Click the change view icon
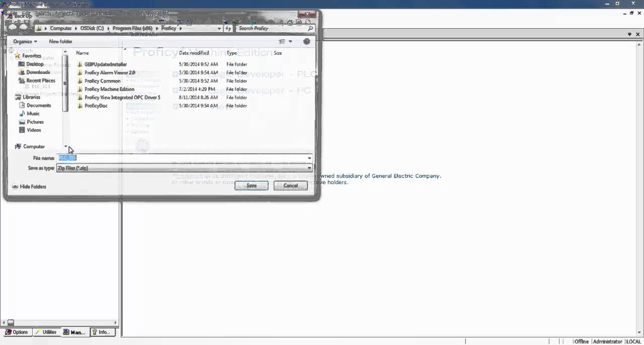The image size is (644, 345). pos(282,42)
